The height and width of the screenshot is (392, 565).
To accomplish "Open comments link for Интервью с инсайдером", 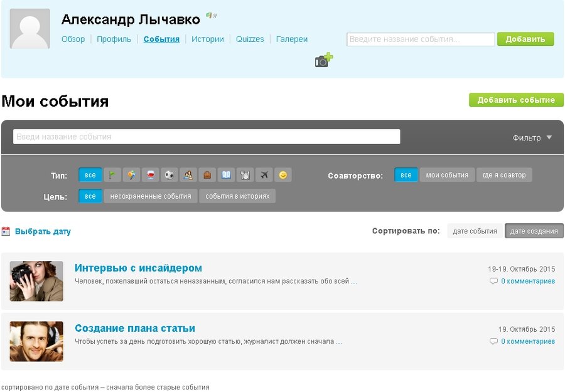I will (x=528, y=281).
